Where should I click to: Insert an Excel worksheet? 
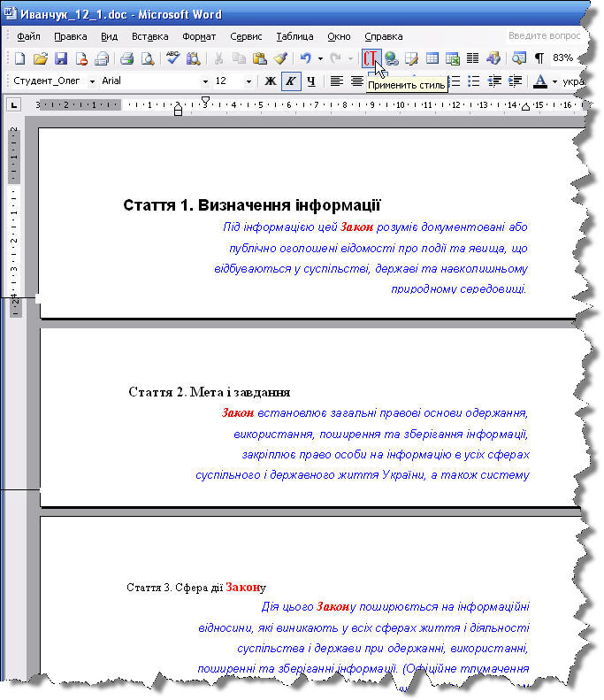click(452, 58)
